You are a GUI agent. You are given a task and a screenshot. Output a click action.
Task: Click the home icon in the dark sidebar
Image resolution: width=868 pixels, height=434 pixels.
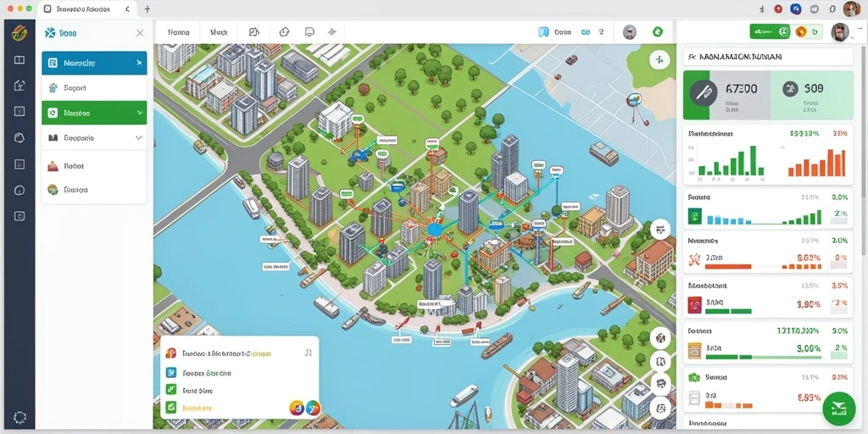19,86
